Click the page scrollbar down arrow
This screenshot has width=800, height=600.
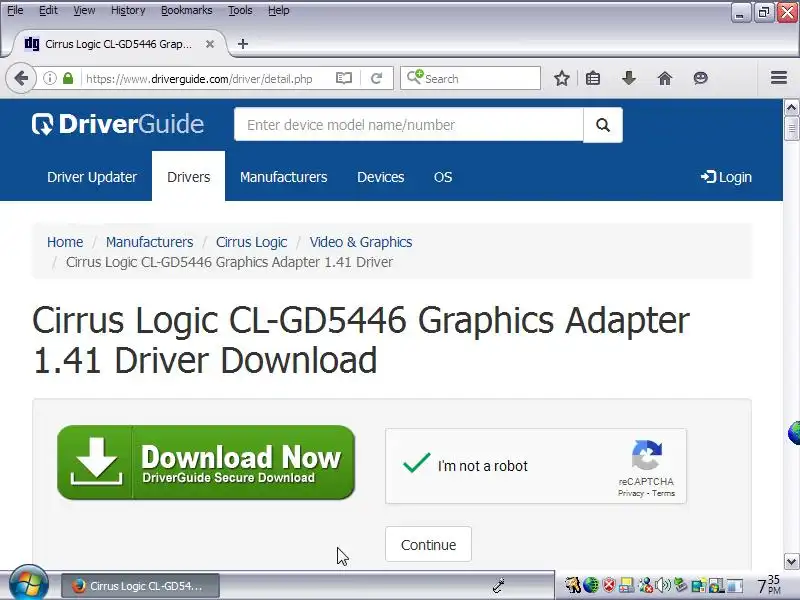[x=791, y=562]
